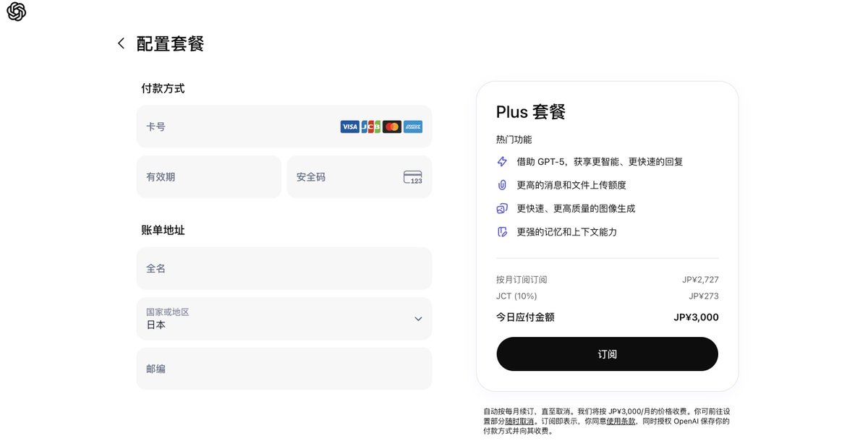
Task: Click the back chevron next to 配置套餐
Action: (121, 43)
